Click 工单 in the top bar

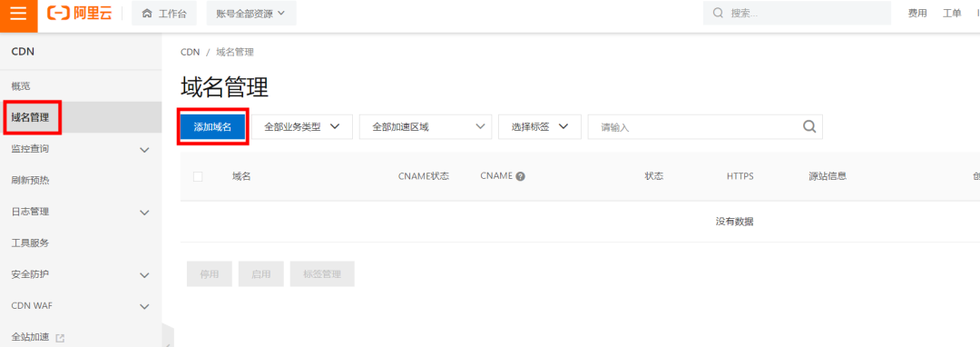coord(952,13)
